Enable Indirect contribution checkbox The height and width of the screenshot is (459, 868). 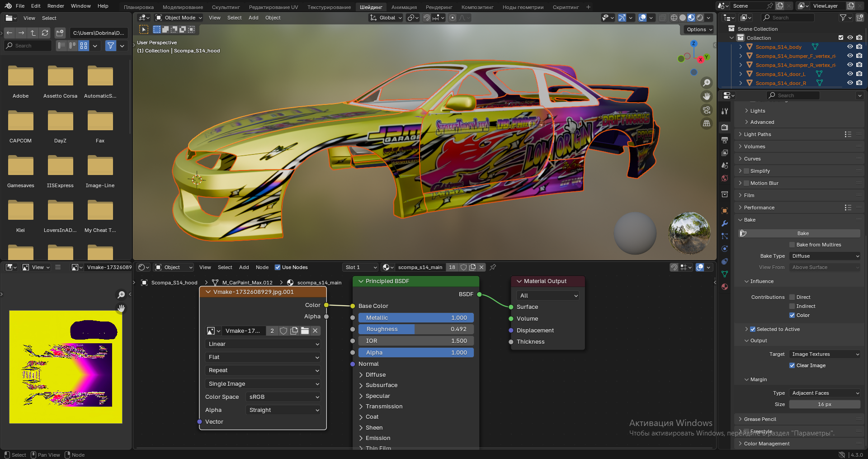click(792, 306)
